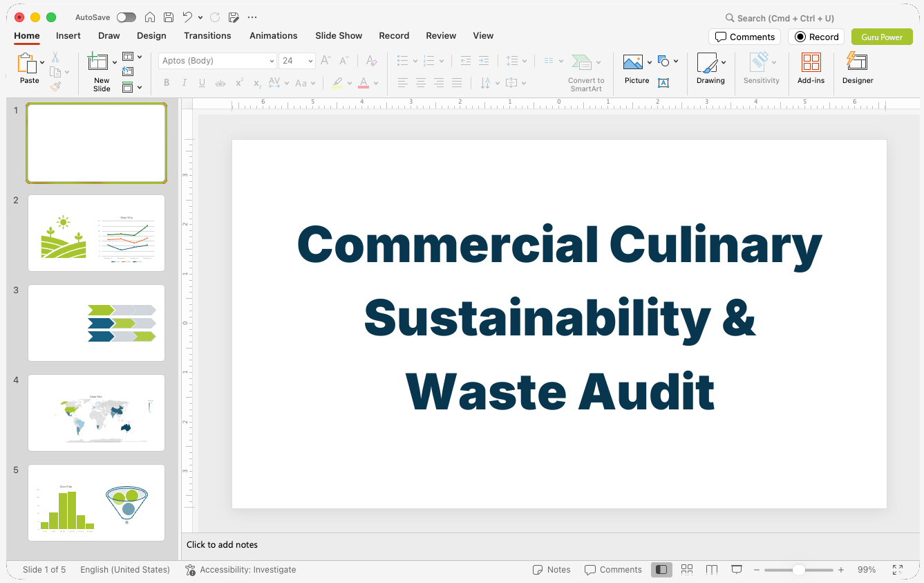Open the Transitions tab
The height and width of the screenshot is (583, 924).
[207, 36]
